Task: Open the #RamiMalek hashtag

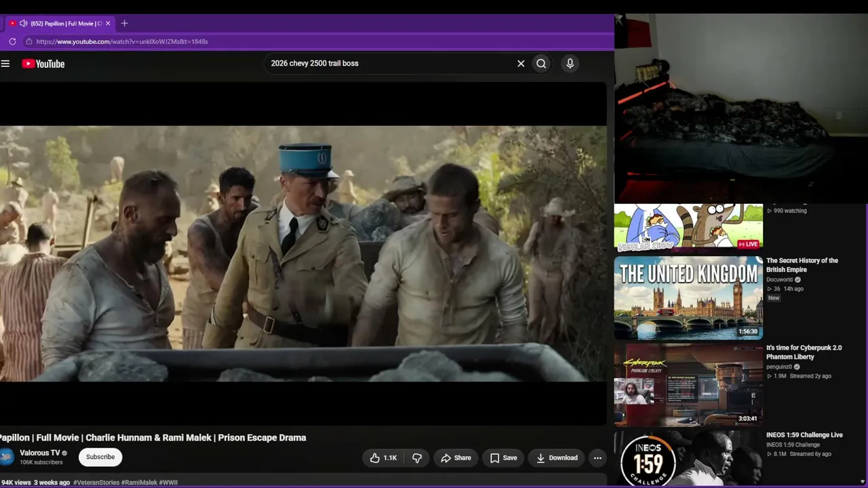Action: point(140,483)
